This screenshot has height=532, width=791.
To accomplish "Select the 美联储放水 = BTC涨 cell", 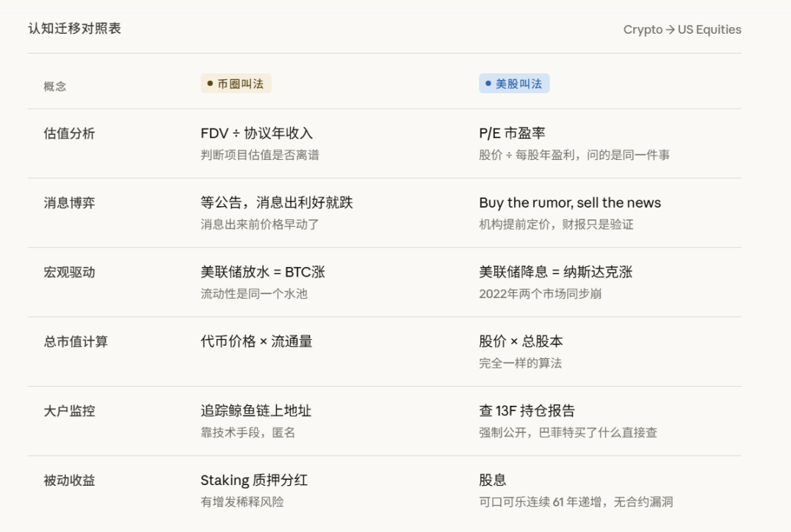I will point(262,272).
